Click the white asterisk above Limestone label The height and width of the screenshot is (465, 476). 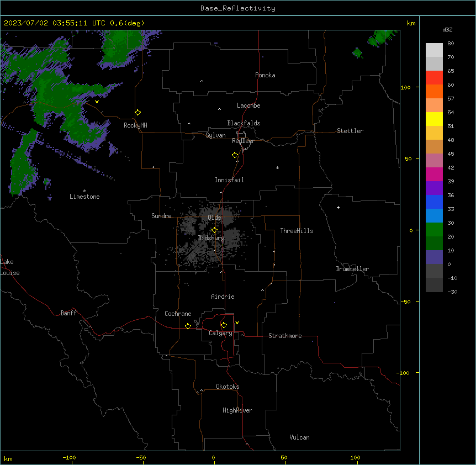(x=84, y=191)
